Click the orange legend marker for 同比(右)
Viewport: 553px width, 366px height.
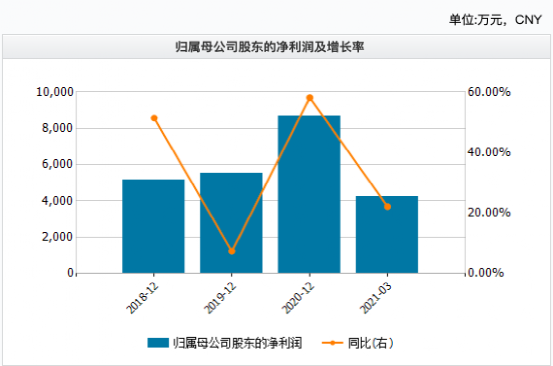[332, 343]
